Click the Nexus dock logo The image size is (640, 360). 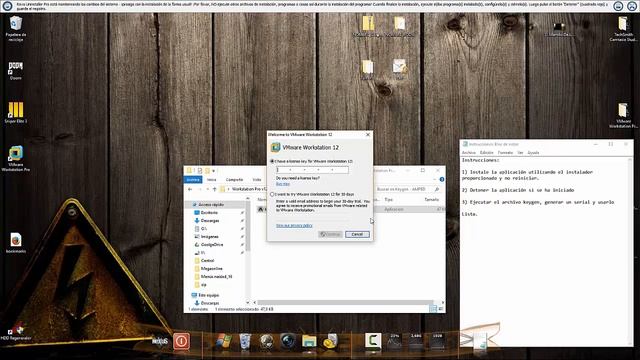pos(160,341)
